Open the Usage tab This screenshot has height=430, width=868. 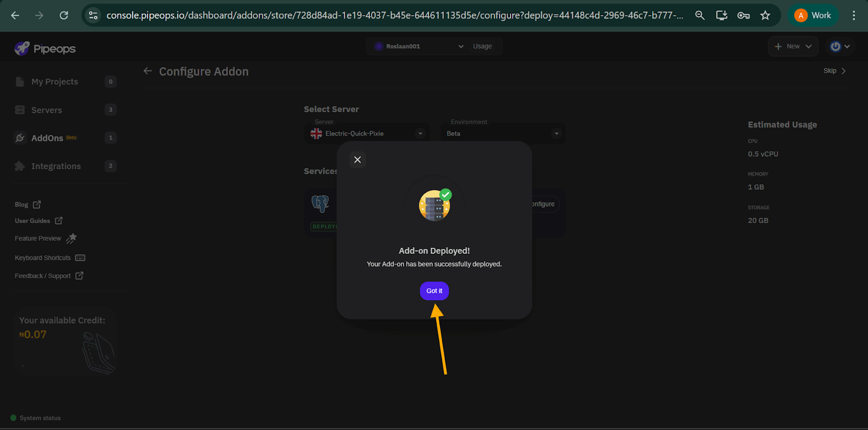click(x=482, y=46)
